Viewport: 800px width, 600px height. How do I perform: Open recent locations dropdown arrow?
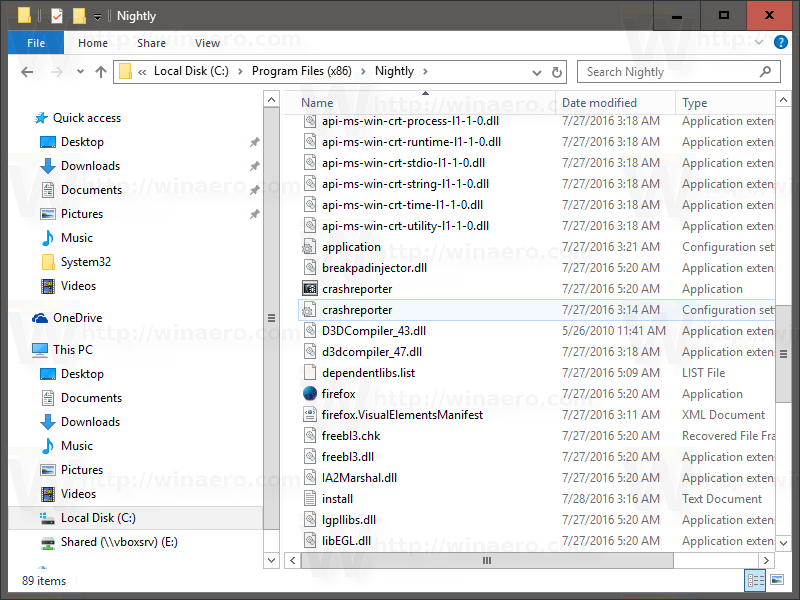[x=80, y=72]
